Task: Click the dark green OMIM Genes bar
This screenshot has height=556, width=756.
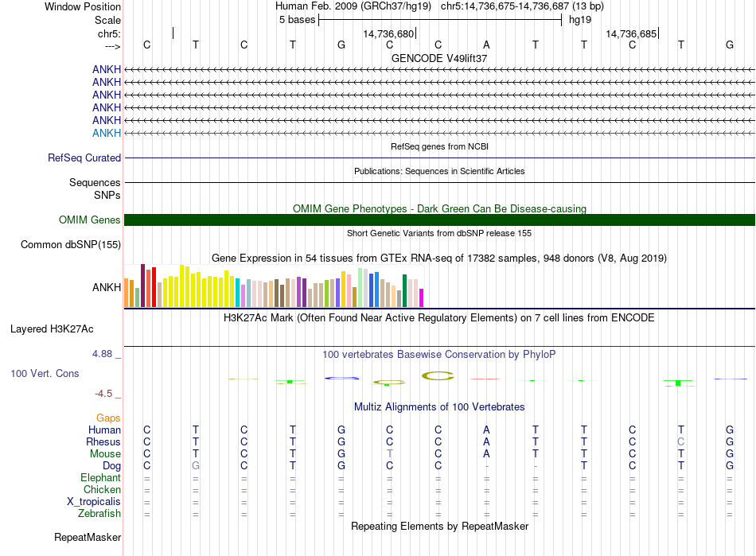Action: pyautogui.click(x=439, y=220)
